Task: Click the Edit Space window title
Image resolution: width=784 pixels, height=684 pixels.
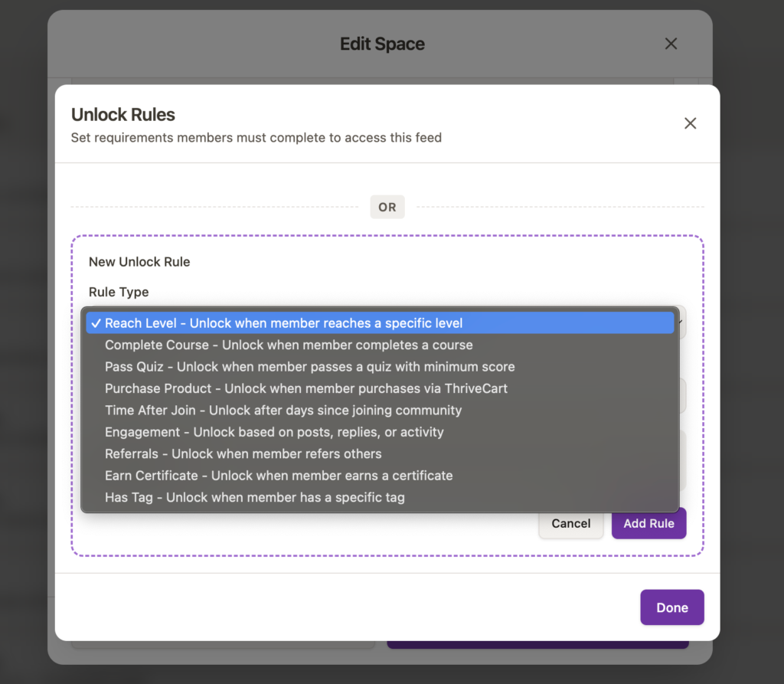Action: click(382, 44)
